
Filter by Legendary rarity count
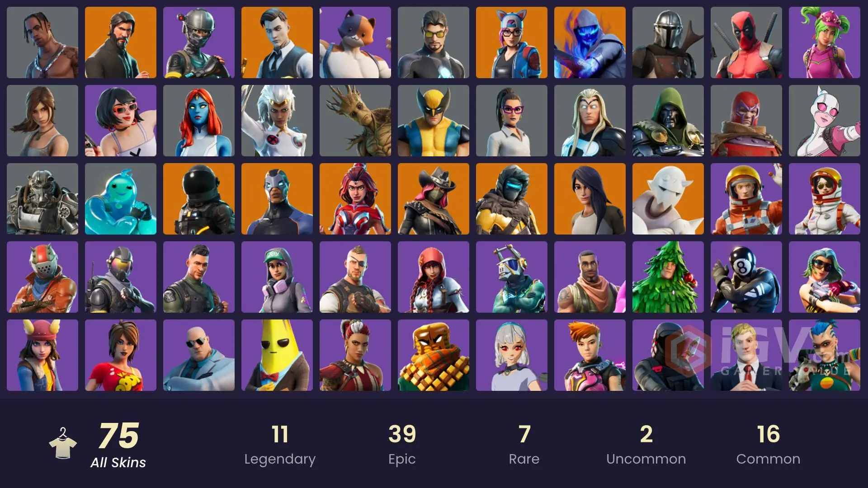(280, 445)
